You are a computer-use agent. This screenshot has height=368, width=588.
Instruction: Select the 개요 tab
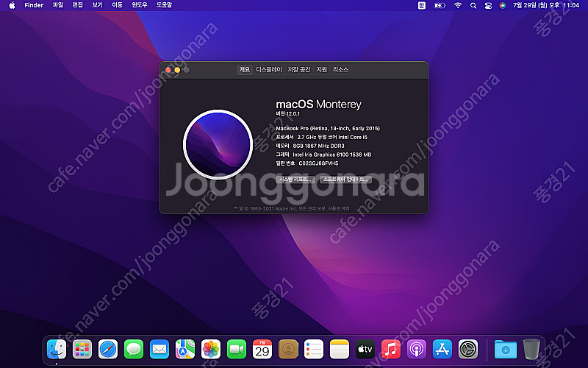pyautogui.click(x=245, y=69)
